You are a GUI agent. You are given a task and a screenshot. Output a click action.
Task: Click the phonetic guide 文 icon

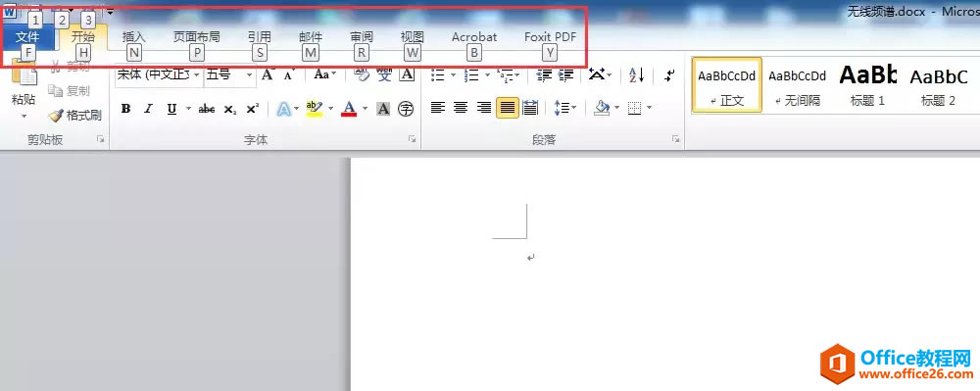click(384, 74)
